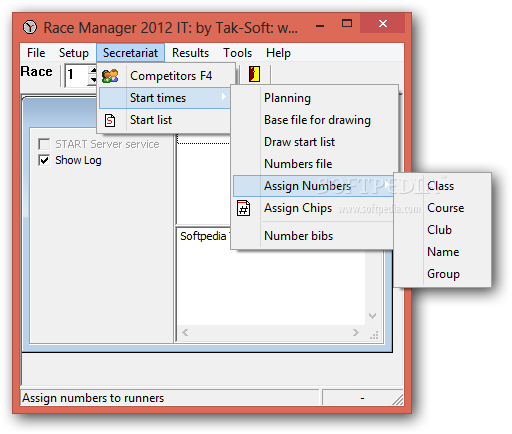Select Numbers file entry
The image size is (512, 434).
(x=313, y=164)
